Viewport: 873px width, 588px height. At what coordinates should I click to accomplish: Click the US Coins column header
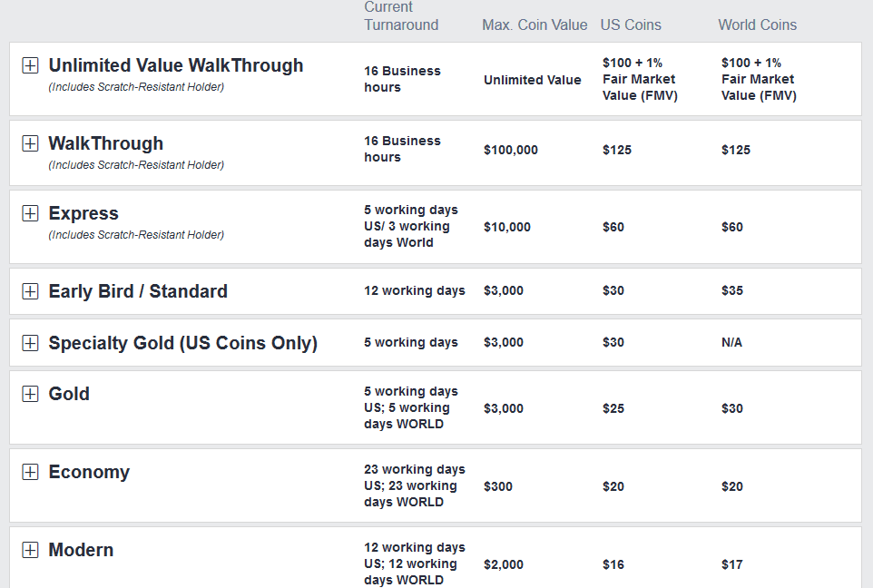(x=631, y=25)
